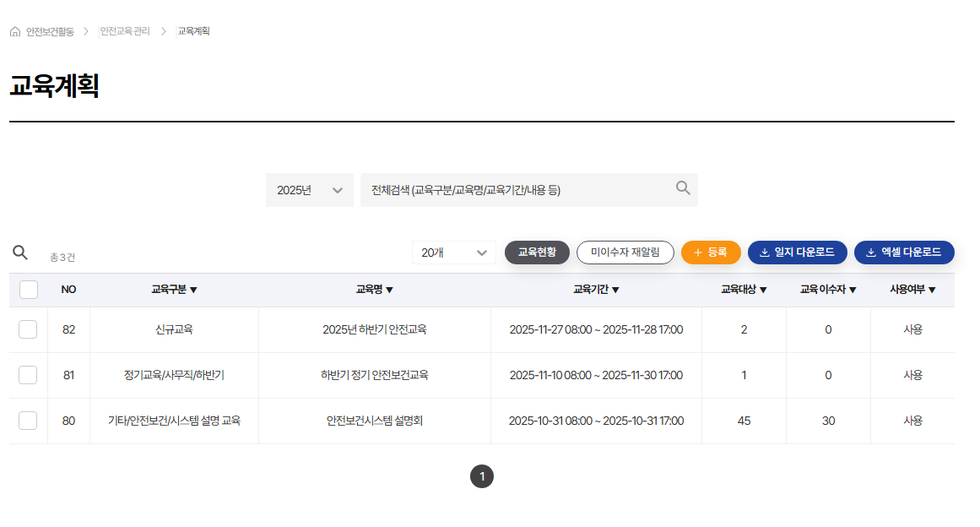Click the sort arrow next to 교육구분
980x527 pixels.
[193, 291]
